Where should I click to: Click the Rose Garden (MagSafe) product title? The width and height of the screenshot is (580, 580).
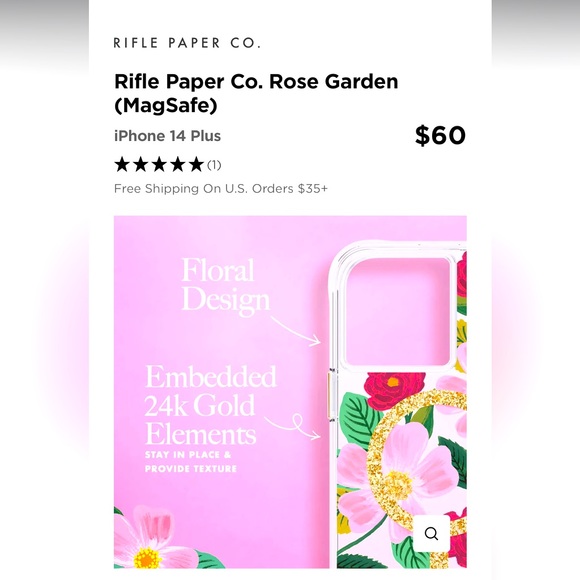[x=256, y=93]
